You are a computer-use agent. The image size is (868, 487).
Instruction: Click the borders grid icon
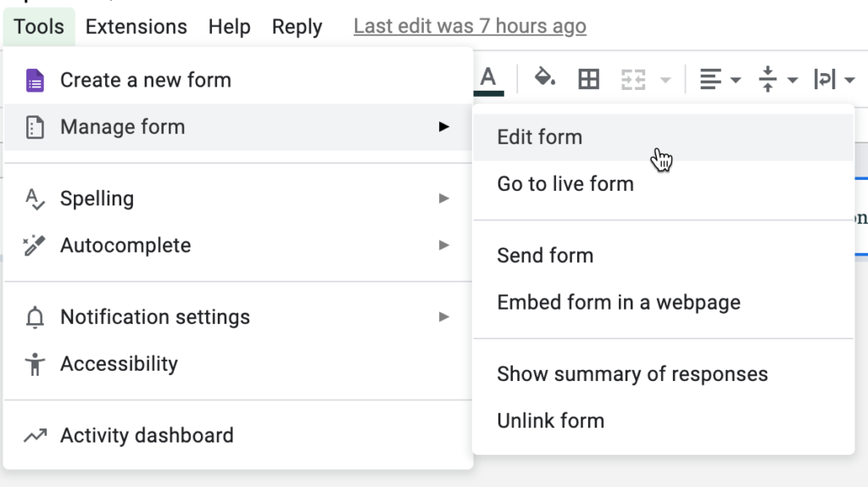pos(588,79)
